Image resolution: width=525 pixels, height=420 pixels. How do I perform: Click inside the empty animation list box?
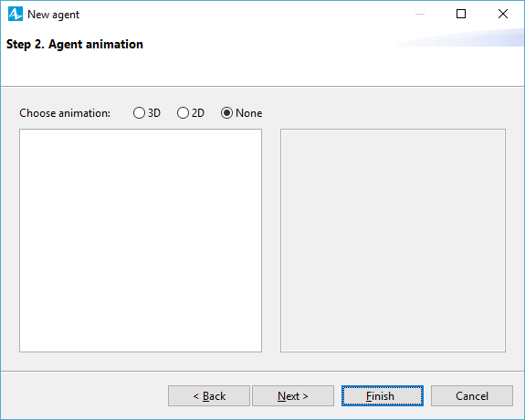141,240
